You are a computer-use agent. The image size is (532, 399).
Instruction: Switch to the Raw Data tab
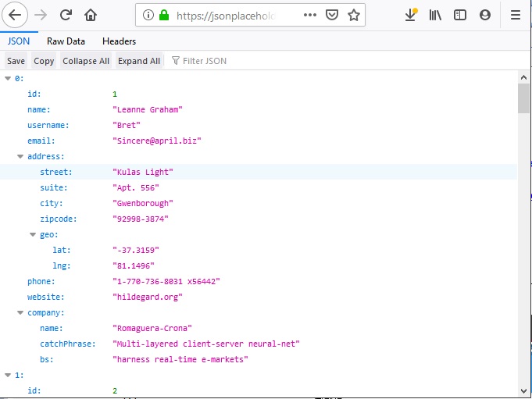tap(66, 41)
